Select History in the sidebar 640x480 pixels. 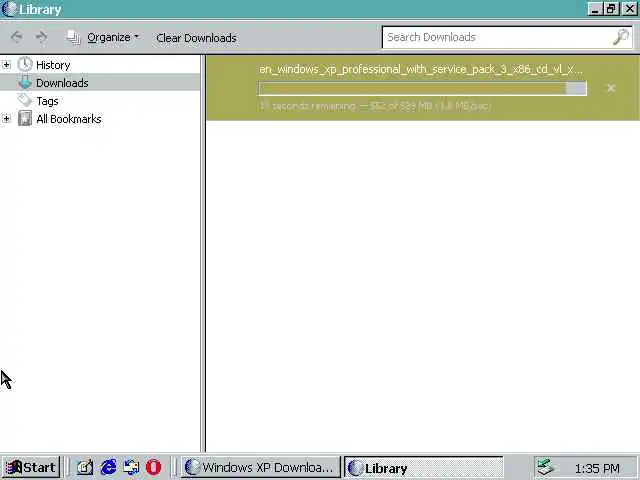(x=53, y=65)
